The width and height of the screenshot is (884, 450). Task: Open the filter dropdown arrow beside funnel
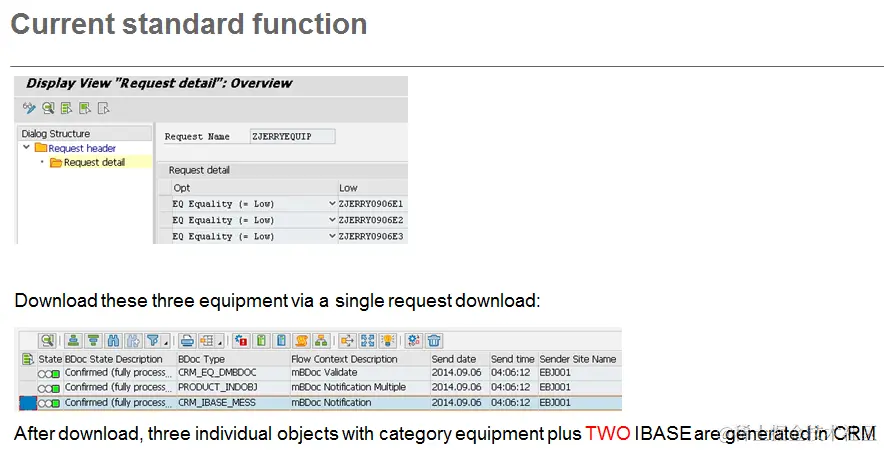[166, 343]
